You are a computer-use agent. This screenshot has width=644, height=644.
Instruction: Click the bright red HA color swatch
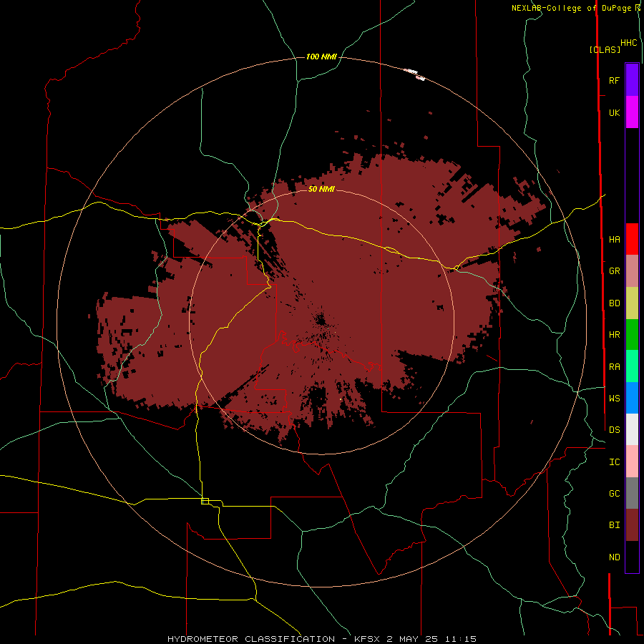click(632, 239)
